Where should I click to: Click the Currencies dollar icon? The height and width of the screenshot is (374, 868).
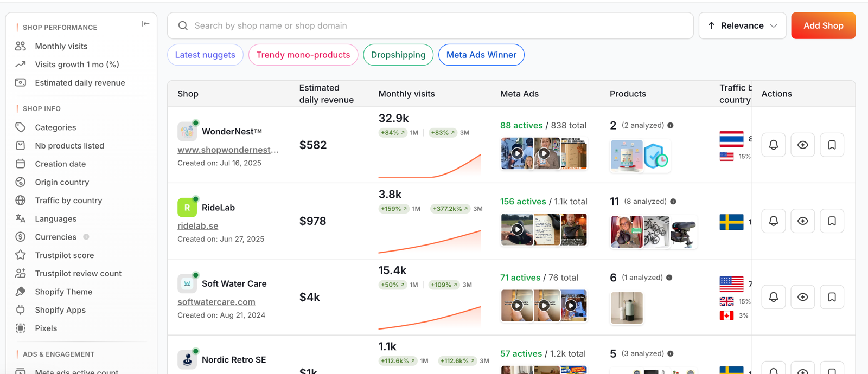click(21, 237)
